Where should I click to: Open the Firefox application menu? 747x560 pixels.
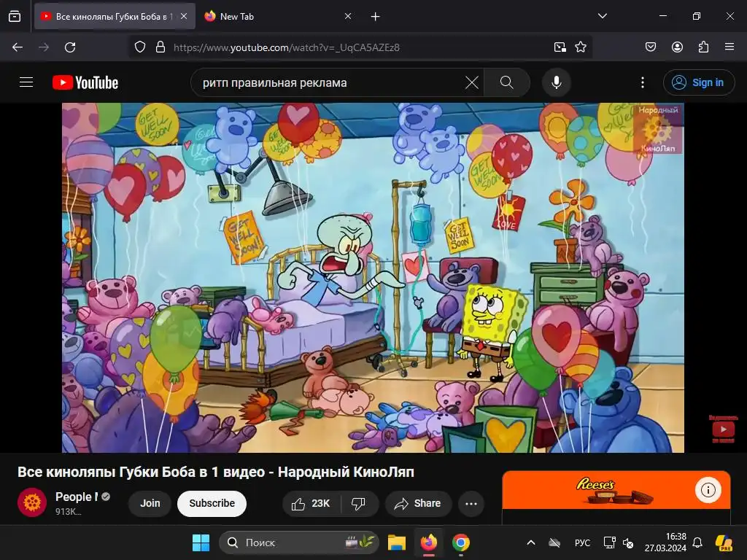729,47
